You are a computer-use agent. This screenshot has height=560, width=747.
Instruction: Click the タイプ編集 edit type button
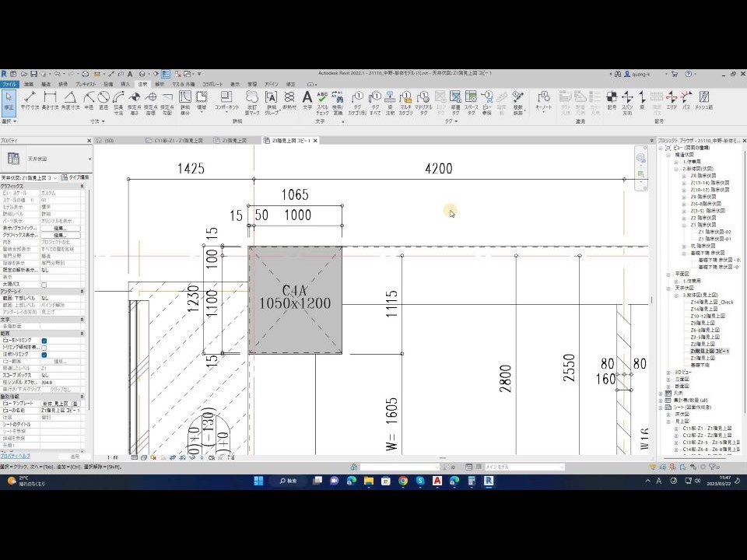[x=75, y=177]
